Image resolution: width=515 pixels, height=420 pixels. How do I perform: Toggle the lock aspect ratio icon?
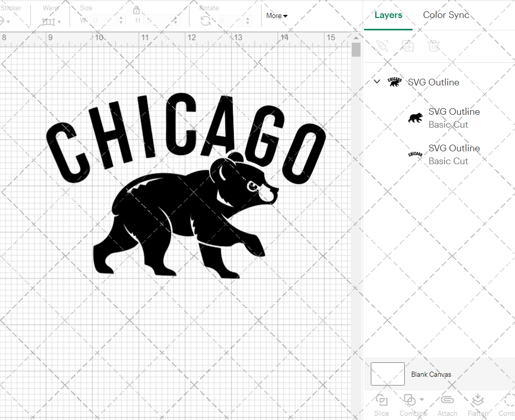pos(136,10)
